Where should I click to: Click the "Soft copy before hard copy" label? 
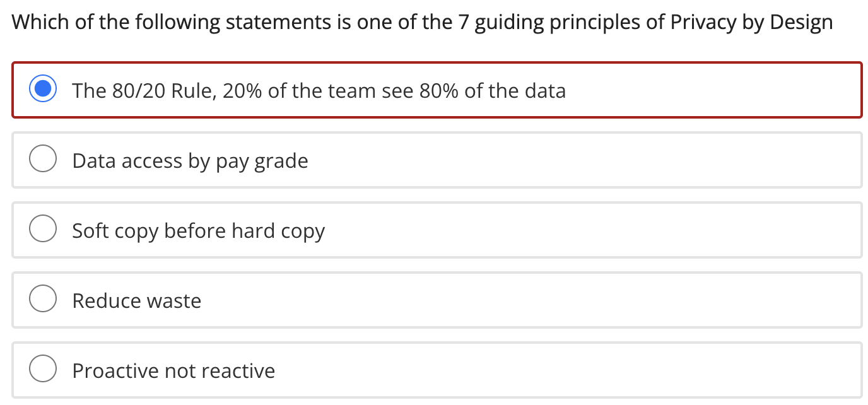tap(198, 230)
